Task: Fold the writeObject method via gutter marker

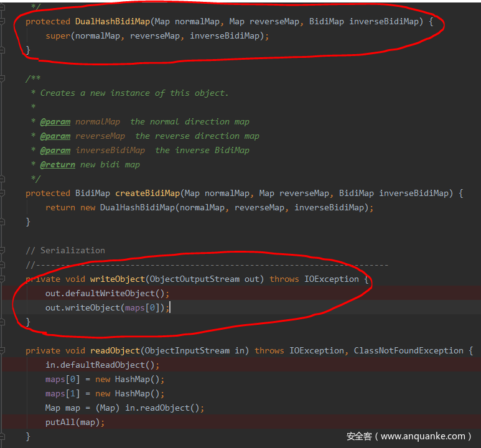Action: [2, 279]
